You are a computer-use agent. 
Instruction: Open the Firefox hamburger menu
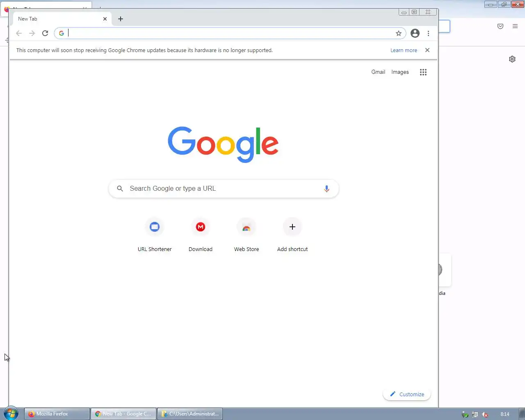coord(515,26)
